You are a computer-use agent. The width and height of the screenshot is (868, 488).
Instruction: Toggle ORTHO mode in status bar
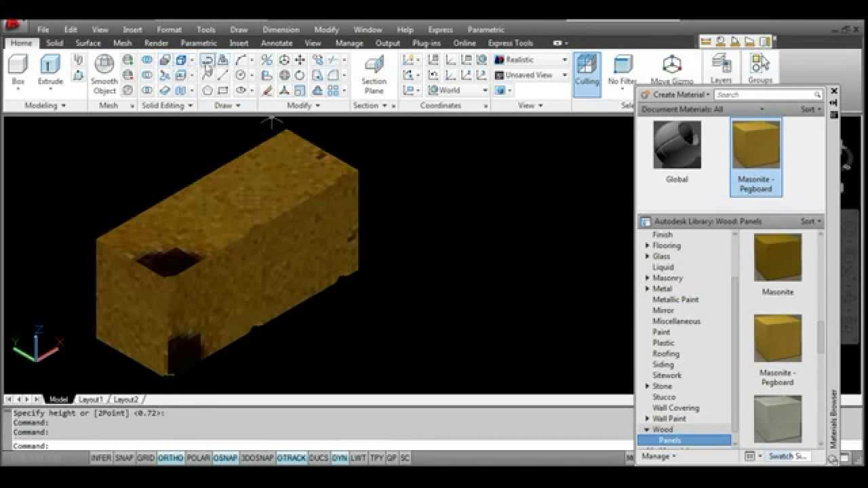click(x=170, y=458)
